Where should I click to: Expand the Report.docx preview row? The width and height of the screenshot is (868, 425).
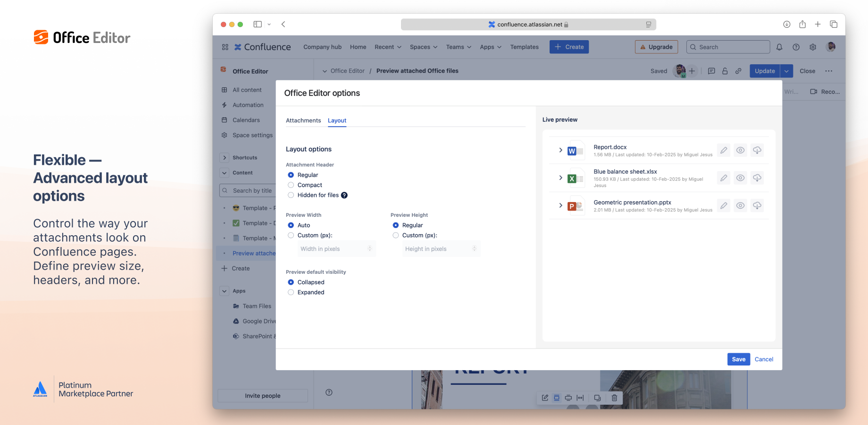(x=560, y=150)
